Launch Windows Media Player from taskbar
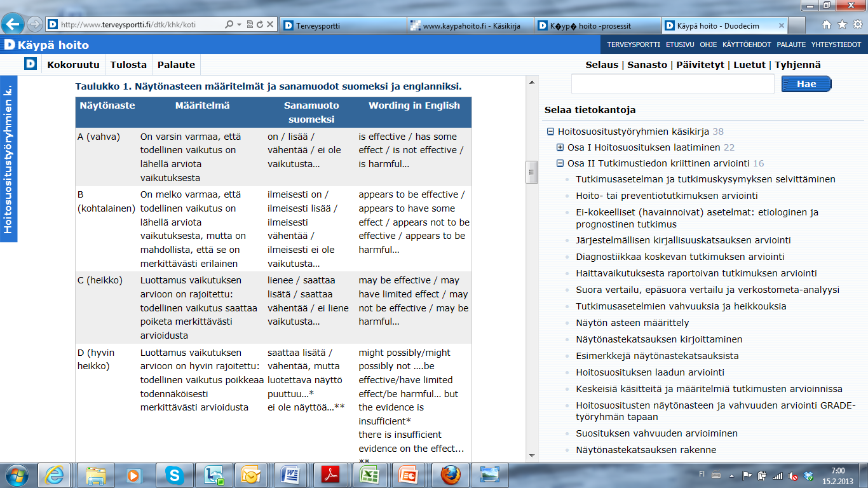The height and width of the screenshot is (488, 868). (x=133, y=475)
